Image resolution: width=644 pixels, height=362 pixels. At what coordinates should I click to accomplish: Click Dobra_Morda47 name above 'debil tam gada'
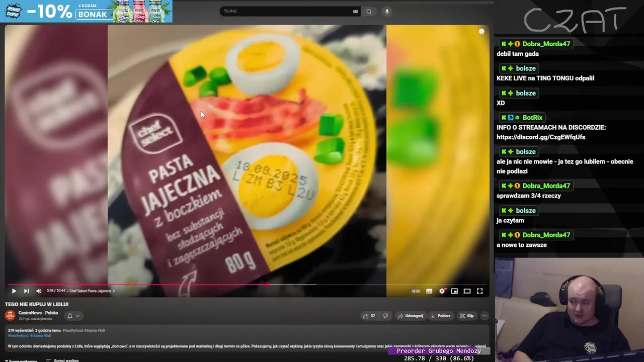click(546, 44)
